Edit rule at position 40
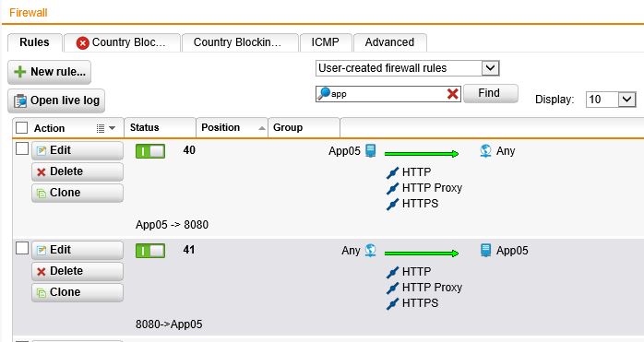 [78, 150]
